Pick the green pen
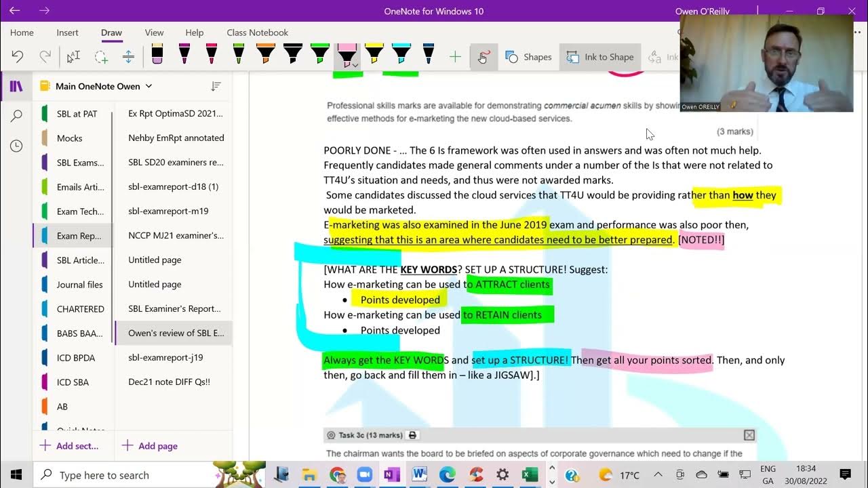Image resolution: width=868 pixels, height=488 pixels. tap(239, 54)
